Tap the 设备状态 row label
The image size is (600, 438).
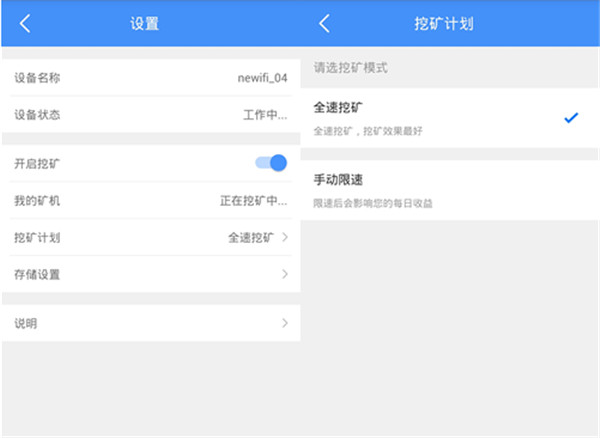(37, 115)
